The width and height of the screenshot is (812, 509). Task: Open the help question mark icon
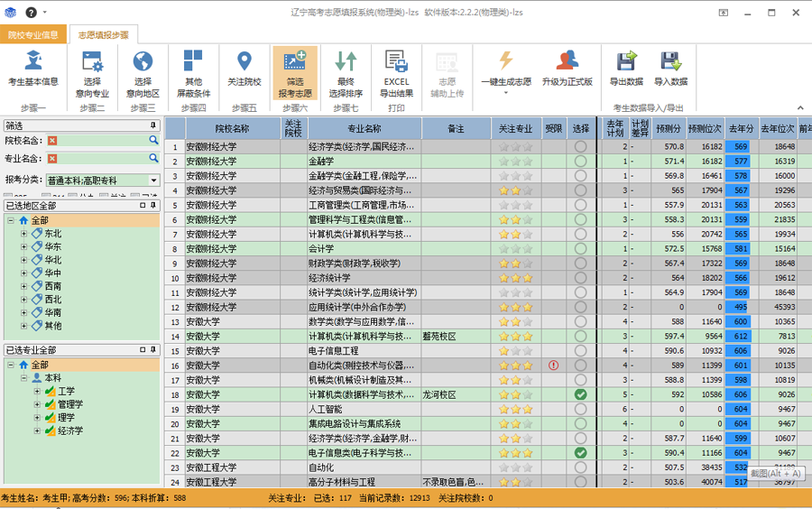[31, 13]
